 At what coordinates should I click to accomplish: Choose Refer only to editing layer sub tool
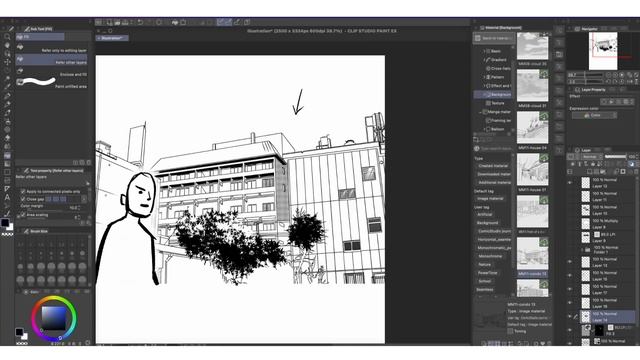pyautogui.click(x=51, y=48)
